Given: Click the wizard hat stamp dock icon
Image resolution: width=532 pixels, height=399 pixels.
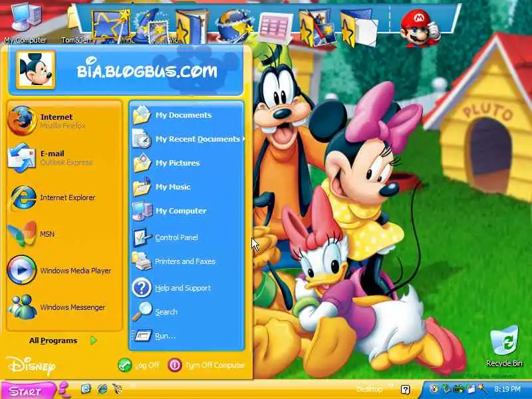Looking at the screenshot, I should point(152,27).
